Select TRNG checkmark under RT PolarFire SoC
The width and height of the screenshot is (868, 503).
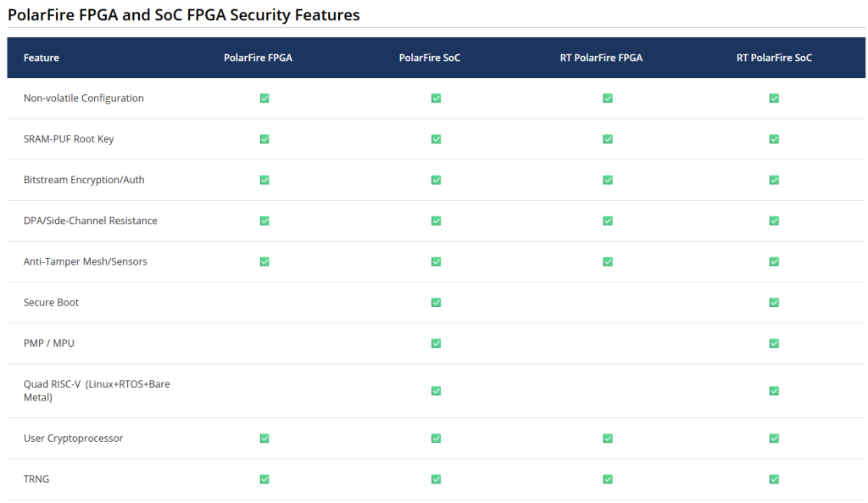point(774,479)
